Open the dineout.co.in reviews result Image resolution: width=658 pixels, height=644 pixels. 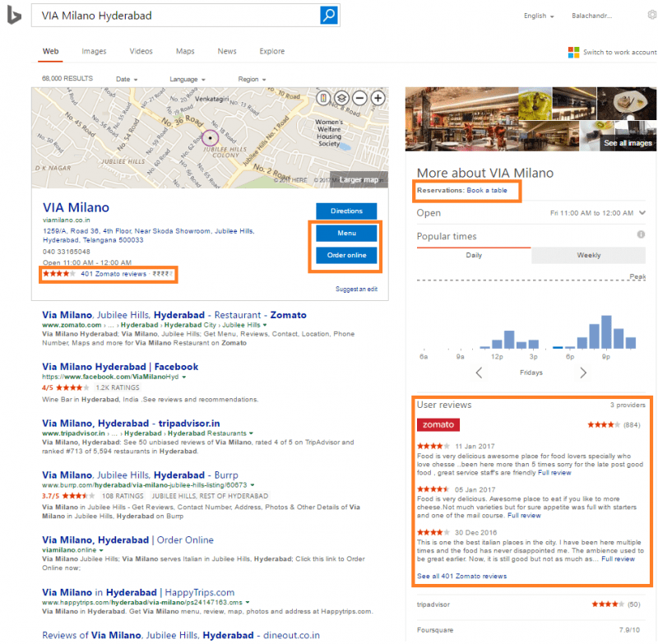tap(181, 635)
